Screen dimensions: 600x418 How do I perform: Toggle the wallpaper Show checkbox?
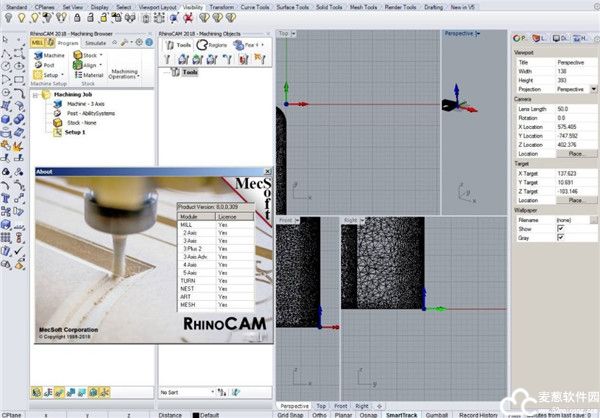pos(561,229)
